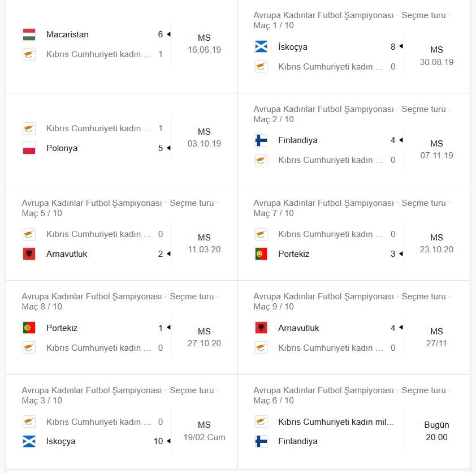Click the Portugal flag in Maç 8 / 10
This screenshot has height=473, width=476.
tap(29, 328)
